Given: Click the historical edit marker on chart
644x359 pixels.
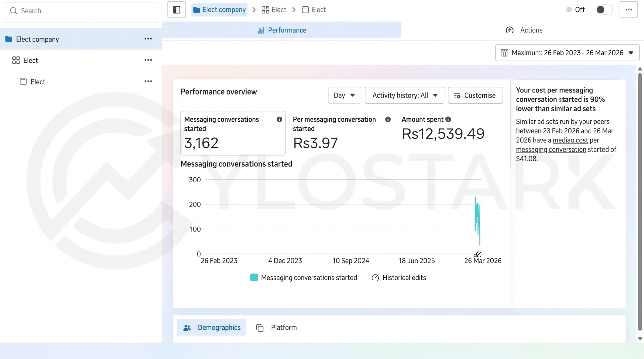Looking at the screenshot, I should pyautogui.click(x=478, y=254).
